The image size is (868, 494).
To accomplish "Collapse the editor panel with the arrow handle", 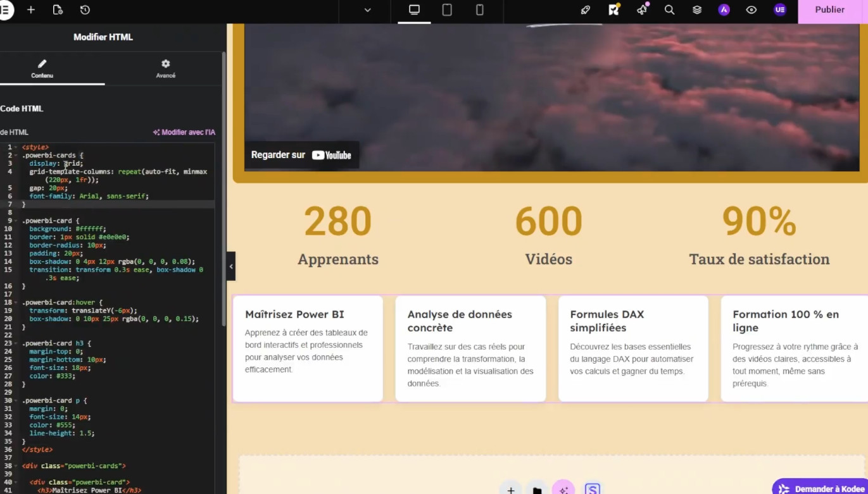I will pos(231,266).
